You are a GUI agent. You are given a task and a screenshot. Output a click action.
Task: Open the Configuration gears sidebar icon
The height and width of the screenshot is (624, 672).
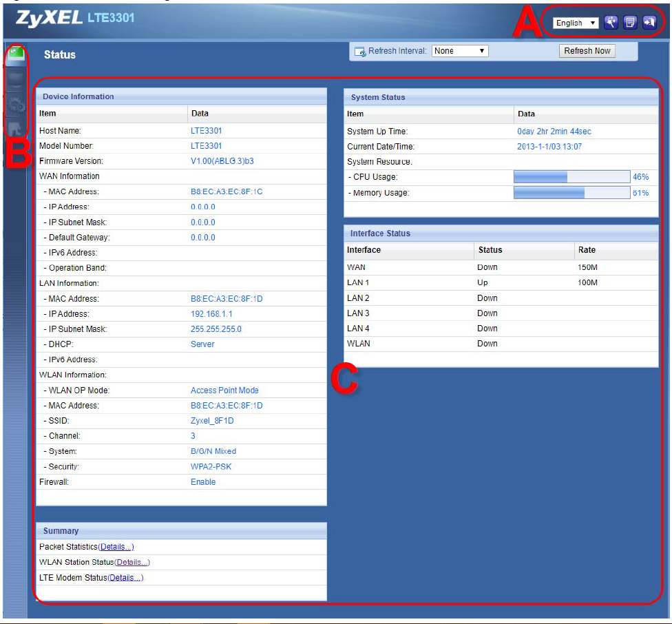point(17,105)
